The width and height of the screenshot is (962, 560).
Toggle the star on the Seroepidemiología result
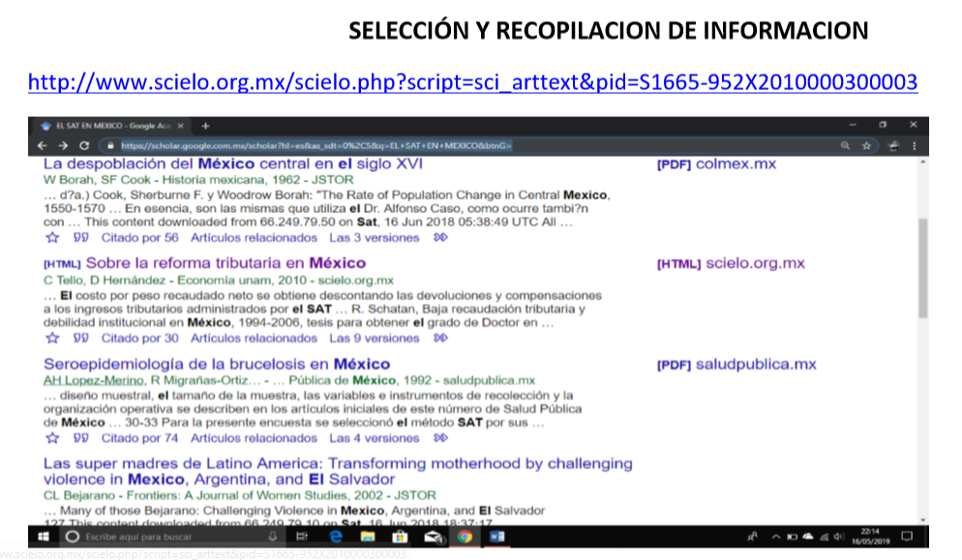(x=52, y=438)
